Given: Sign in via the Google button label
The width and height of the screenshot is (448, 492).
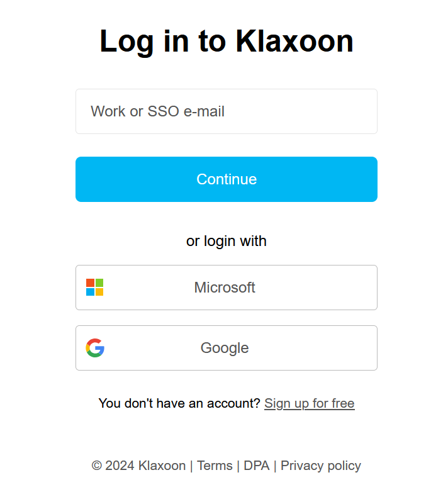Looking at the screenshot, I should (225, 348).
